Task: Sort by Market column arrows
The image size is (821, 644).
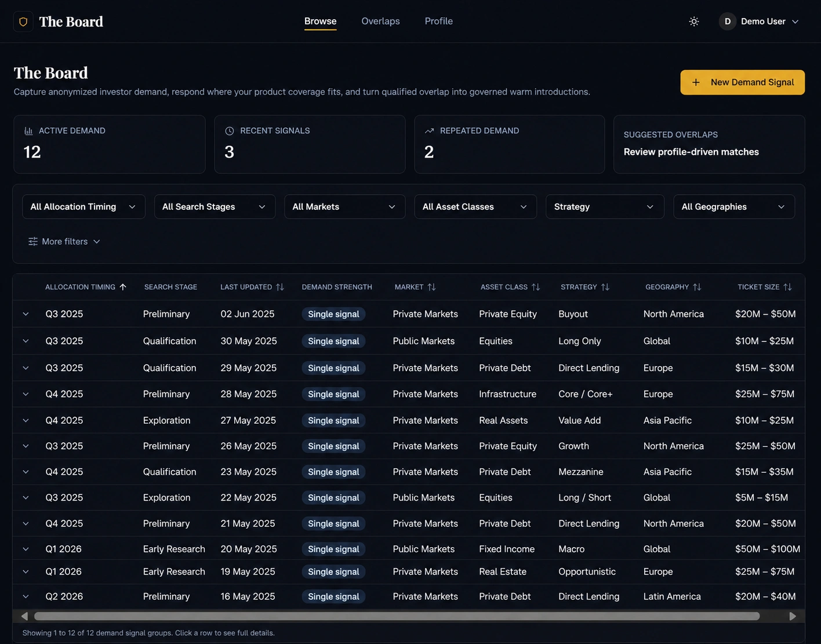Action: click(x=431, y=287)
